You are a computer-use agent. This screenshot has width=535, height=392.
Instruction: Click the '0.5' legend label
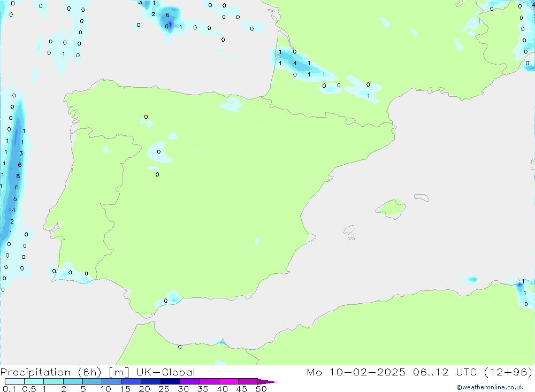(x=29, y=389)
